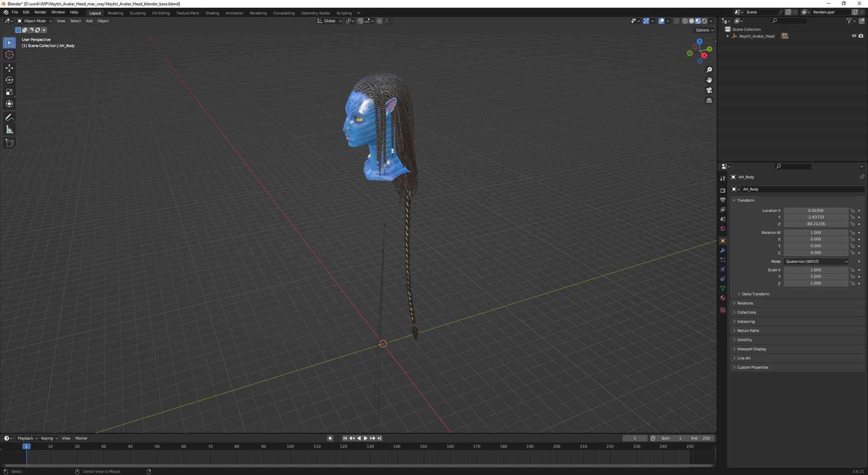Collapse the Transform panel
868x475 pixels.
click(734, 200)
